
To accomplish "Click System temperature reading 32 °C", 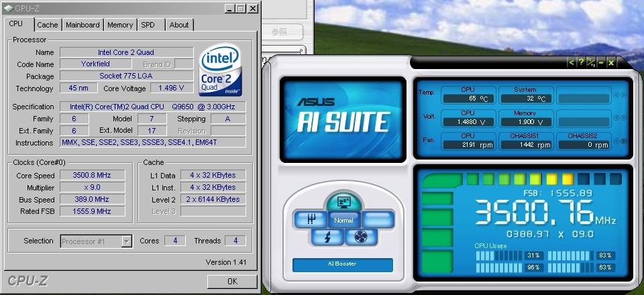I will [526, 99].
